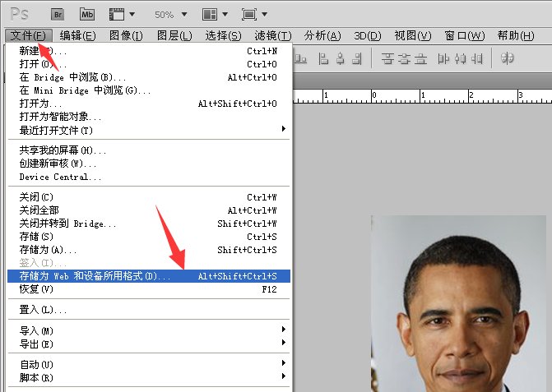Viewport: 552px width, 392px height.
Task: Expand the Import (导入) submenu
Action: pyautogui.click(x=148, y=330)
